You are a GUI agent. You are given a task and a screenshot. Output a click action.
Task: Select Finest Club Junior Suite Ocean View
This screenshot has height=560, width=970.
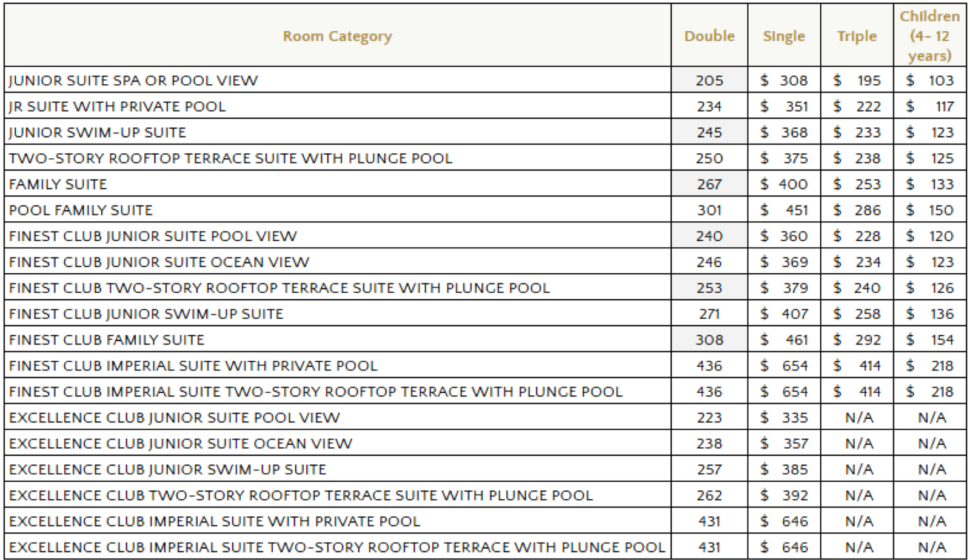tap(159, 262)
